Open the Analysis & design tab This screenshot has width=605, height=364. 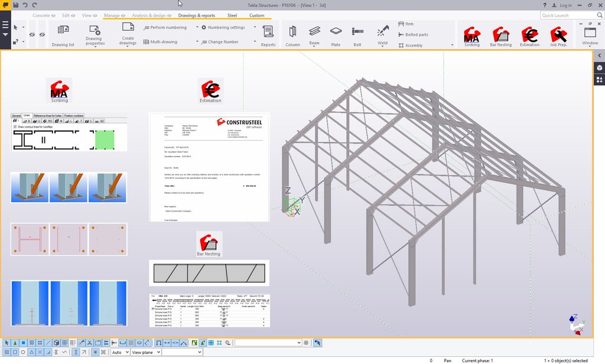tap(148, 15)
